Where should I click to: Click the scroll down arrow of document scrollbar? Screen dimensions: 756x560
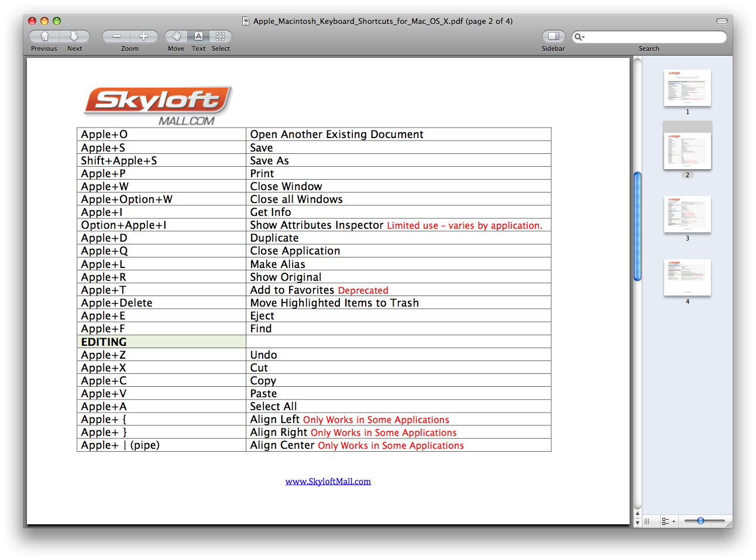tap(637, 523)
